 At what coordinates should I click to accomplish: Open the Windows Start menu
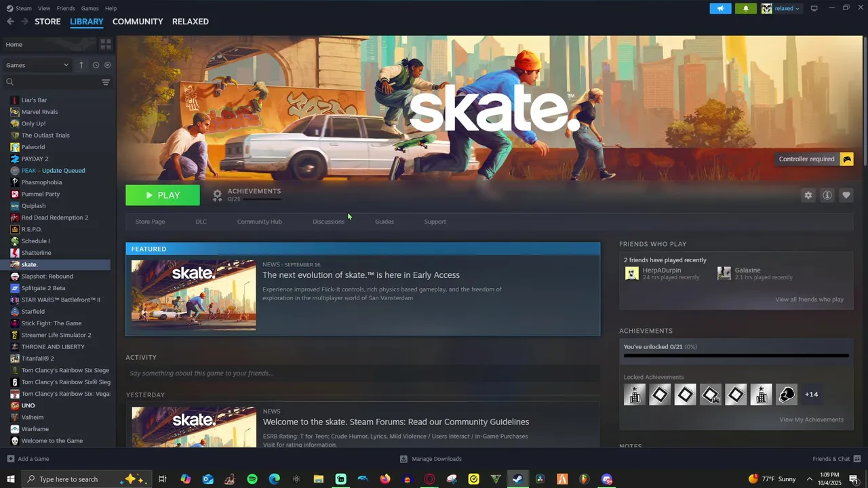(x=10, y=479)
